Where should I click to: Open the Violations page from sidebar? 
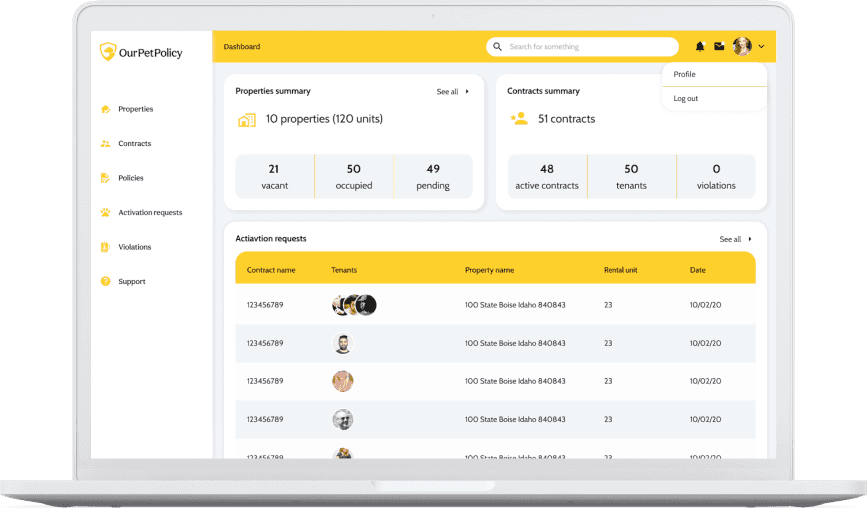[135, 247]
